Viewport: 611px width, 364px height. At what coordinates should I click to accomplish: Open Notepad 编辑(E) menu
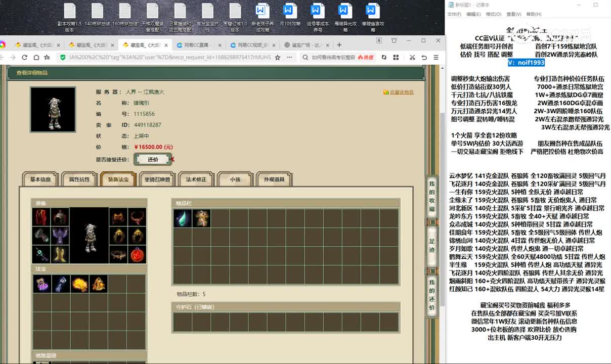click(473, 14)
